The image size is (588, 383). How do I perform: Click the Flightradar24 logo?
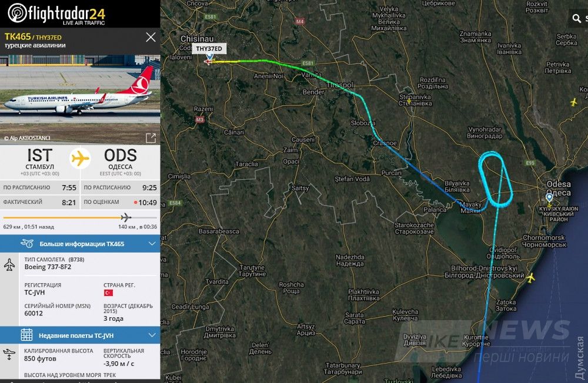pyautogui.click(x=56, y=14)
